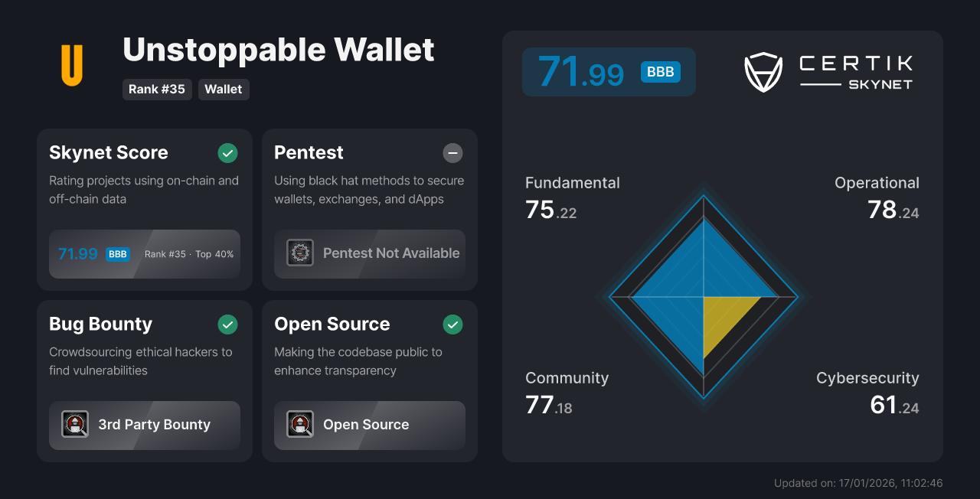Click the Rank #35 badge

[157, 89]
